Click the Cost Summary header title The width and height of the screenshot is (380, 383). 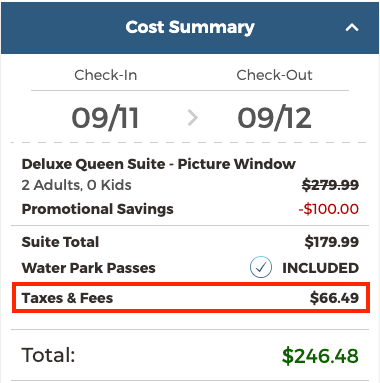tap(190, 28)
